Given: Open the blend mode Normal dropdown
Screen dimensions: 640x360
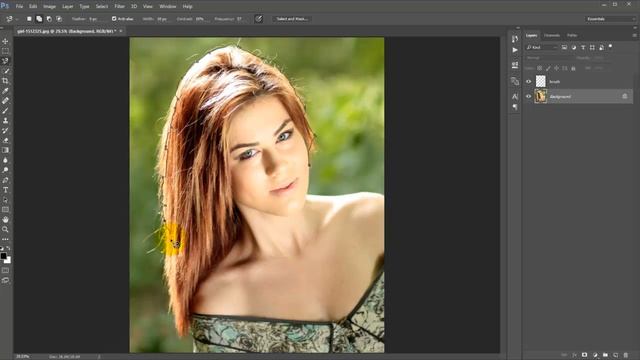Looking at the screenshot, I should (549, 58).
